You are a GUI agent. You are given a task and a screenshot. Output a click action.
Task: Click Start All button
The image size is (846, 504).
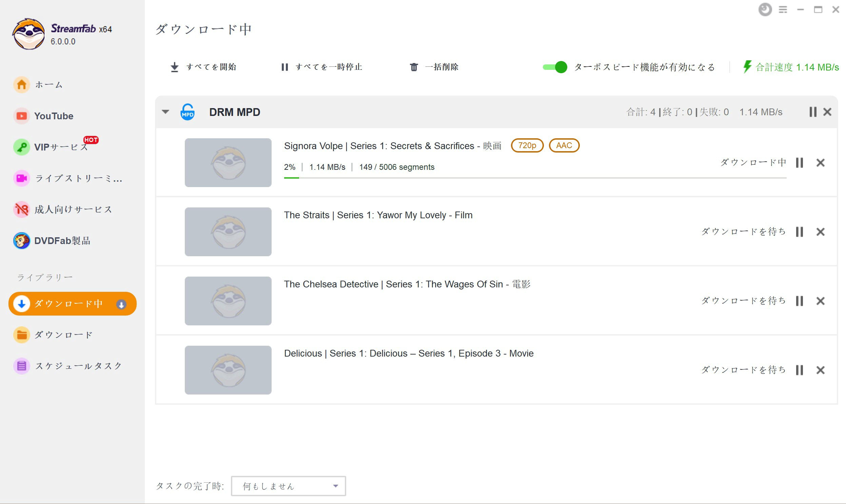tap(203, 67)
